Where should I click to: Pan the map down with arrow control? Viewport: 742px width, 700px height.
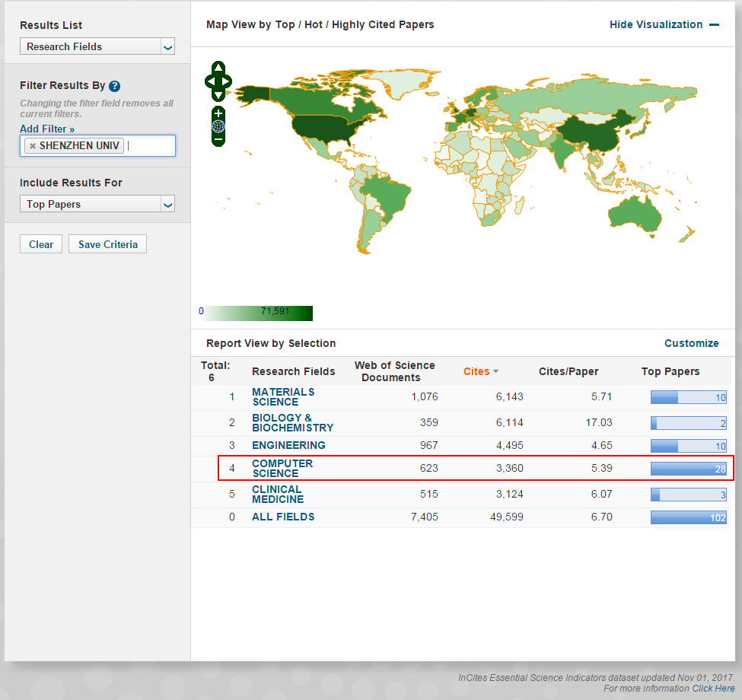point(218,96)
